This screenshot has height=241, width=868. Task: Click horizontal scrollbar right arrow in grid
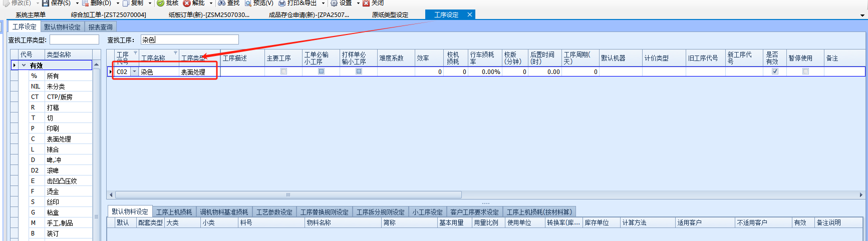coord(861,195)
